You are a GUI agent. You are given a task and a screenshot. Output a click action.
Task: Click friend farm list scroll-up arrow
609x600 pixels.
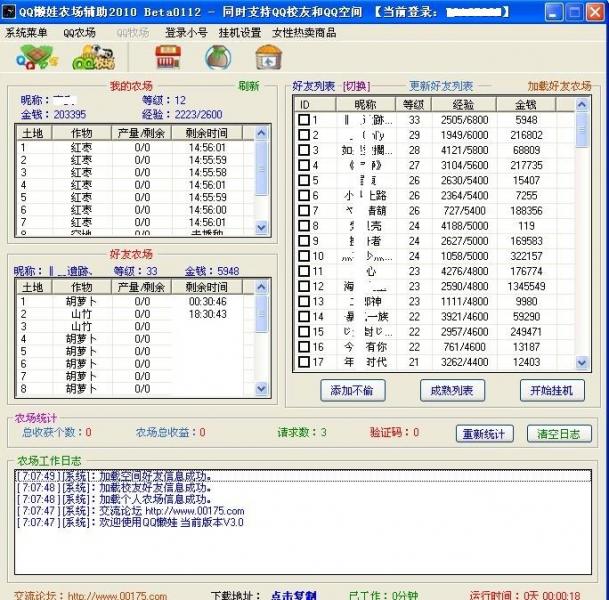tap(261, 287)
